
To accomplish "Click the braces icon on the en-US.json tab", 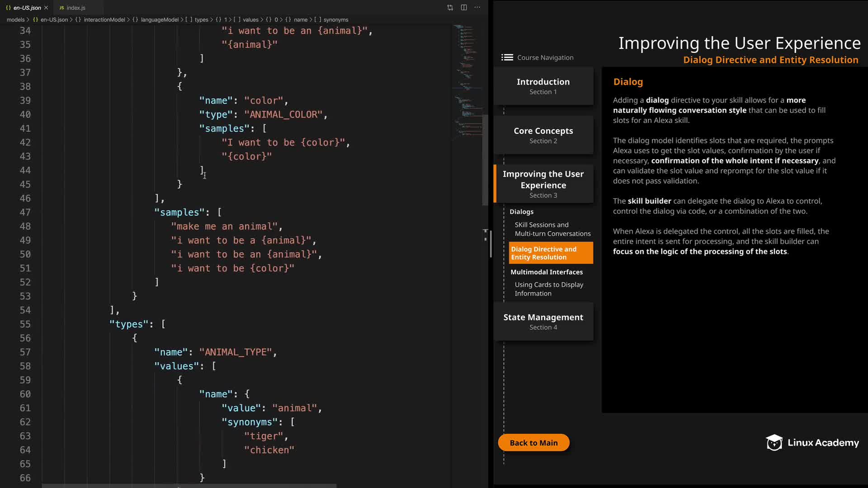I will tap(8, 8).
